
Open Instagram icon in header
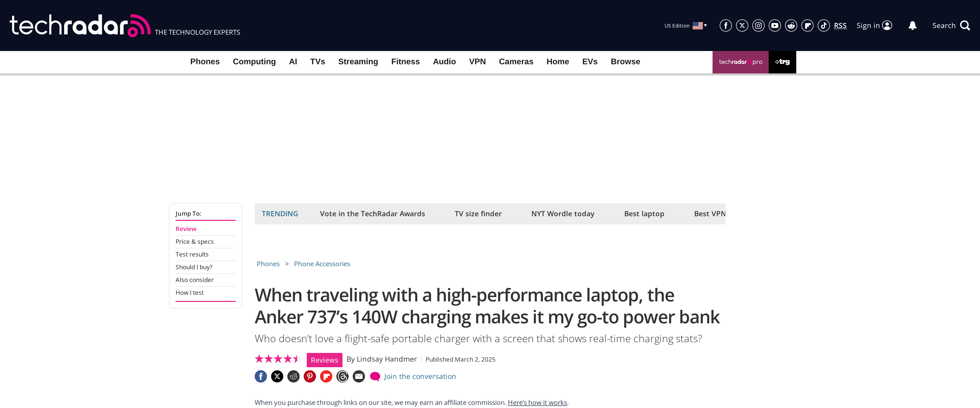(x=758, y=25)
